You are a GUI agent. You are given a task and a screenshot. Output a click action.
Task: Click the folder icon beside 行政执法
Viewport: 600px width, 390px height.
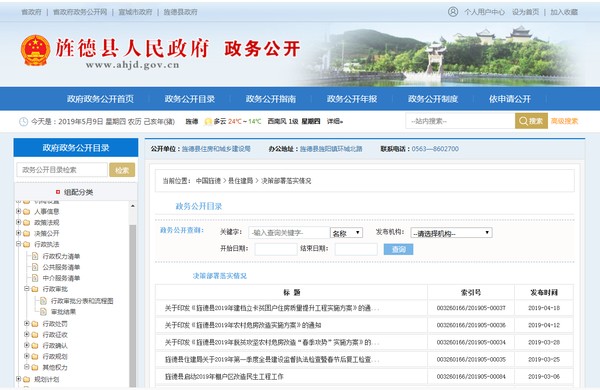[26, 244]
